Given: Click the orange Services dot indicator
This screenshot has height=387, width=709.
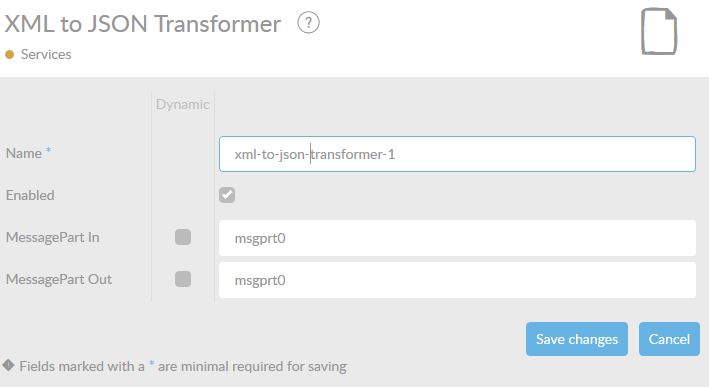Looking at the screenshot, I should click(9, 55).
